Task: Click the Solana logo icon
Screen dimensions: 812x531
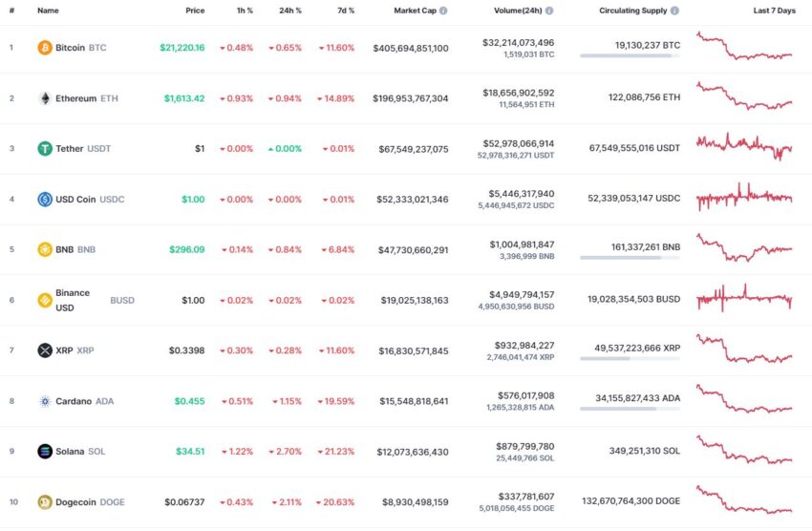Action: [x=45, y=452]
